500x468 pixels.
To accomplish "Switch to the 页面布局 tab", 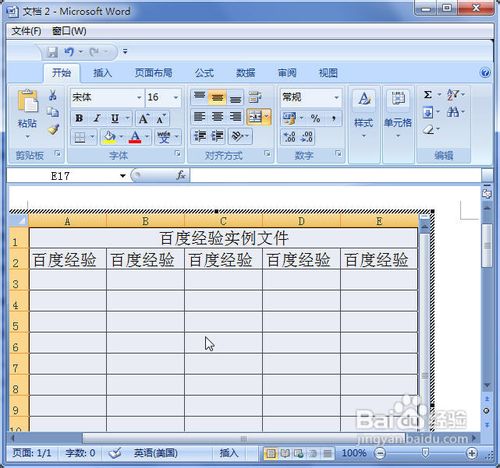I will coord(153,73).
